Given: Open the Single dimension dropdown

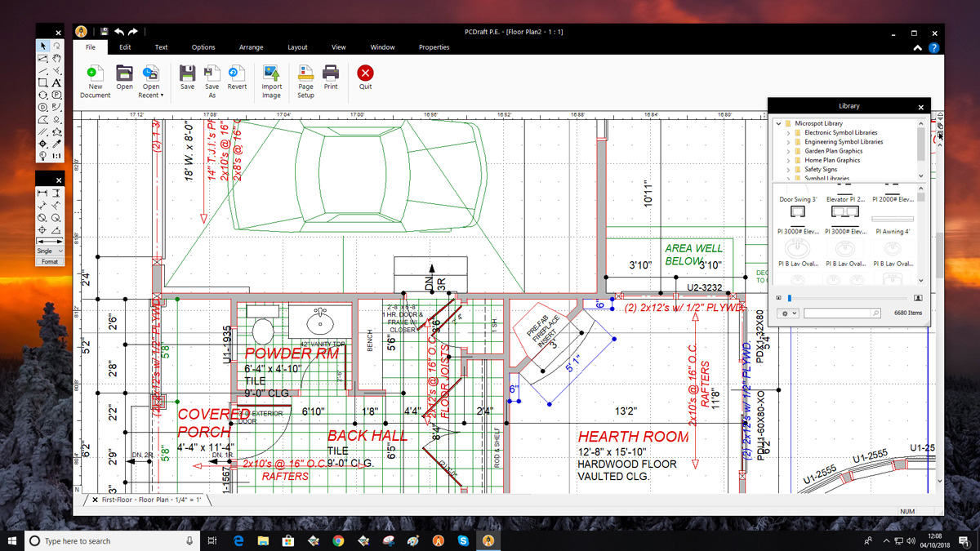Looking at the screenshot, I should [49, 251].
